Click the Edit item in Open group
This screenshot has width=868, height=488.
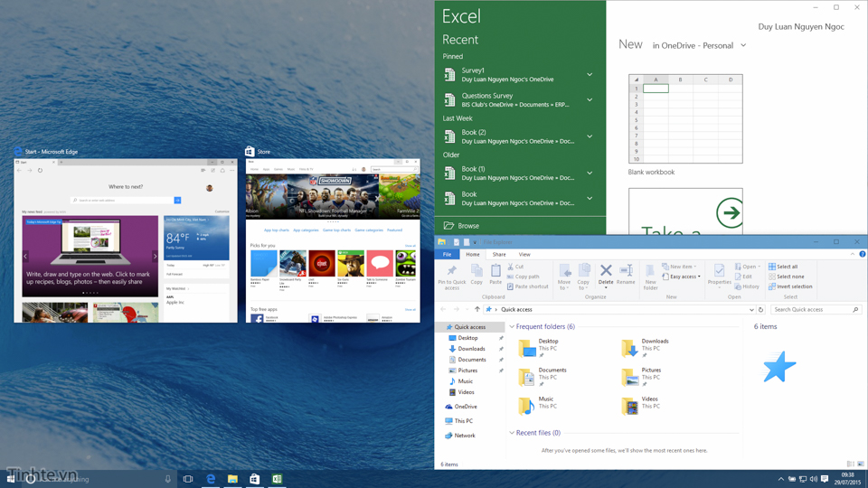click(x=743, y=277)
